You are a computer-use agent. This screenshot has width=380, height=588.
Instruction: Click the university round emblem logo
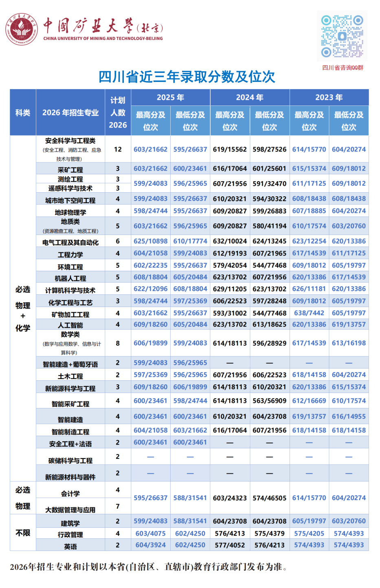click(x=22, y=29)
